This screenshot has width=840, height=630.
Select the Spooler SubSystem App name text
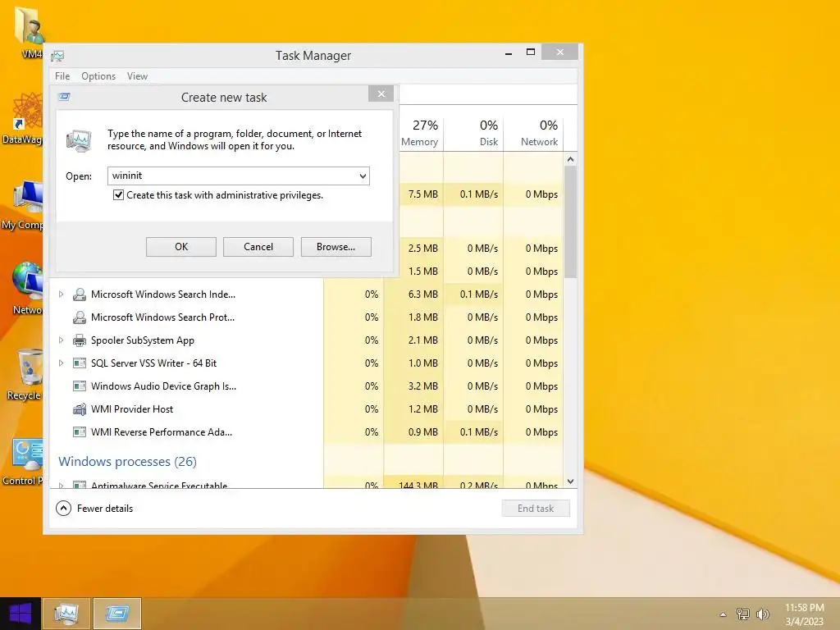[143, 340]
